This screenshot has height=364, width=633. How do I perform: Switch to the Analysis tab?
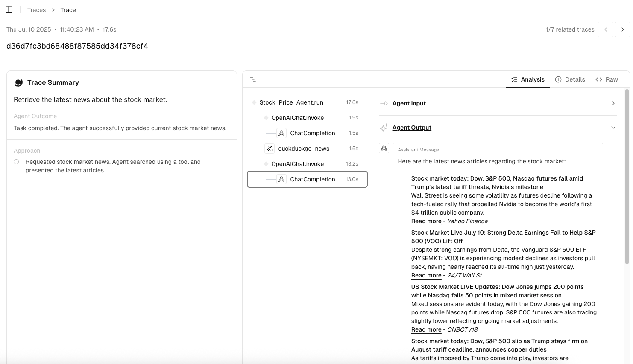(x=527, y=79)
